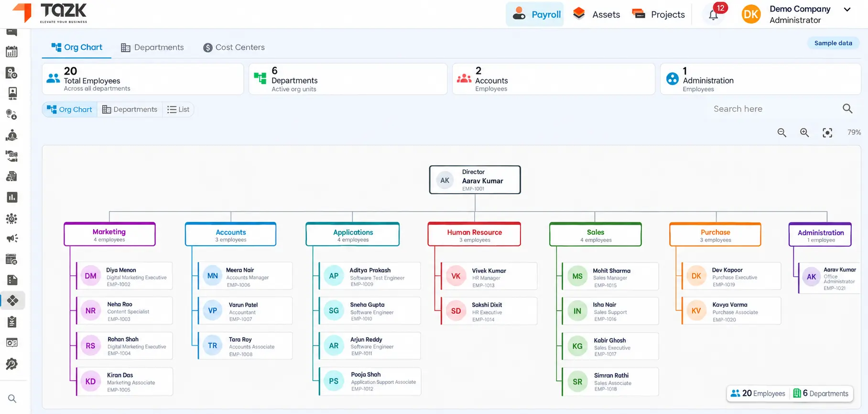The image size is (868, 414).
Task: Click the document file sidebar icon
Action: pyautogui.click(x=12, y=280)
